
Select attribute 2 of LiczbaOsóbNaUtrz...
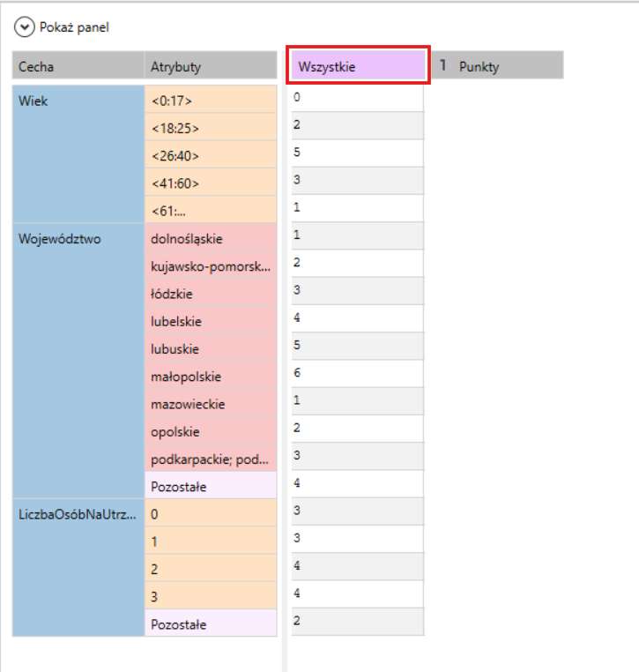click(211, 567)
